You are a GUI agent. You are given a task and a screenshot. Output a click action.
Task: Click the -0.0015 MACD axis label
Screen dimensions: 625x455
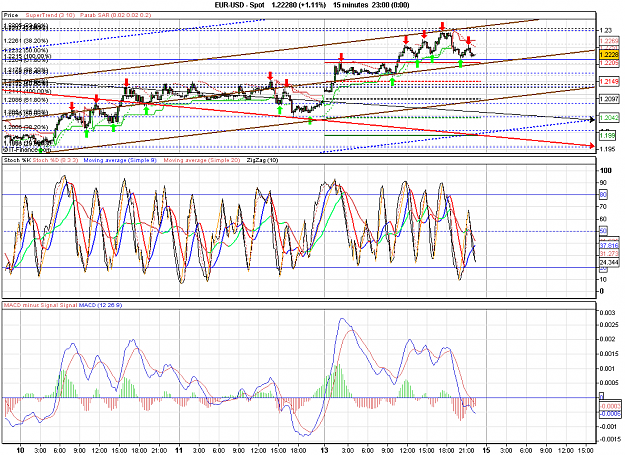click(609, 439)
